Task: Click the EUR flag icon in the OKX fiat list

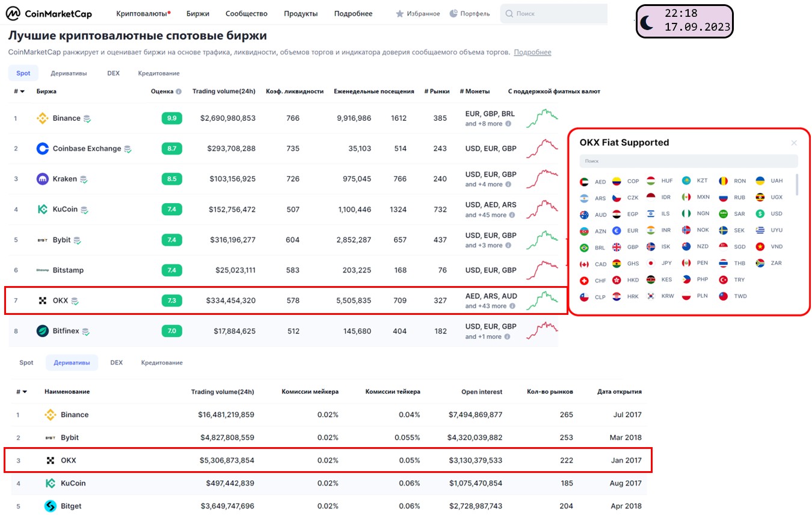Action: point(617,230)
